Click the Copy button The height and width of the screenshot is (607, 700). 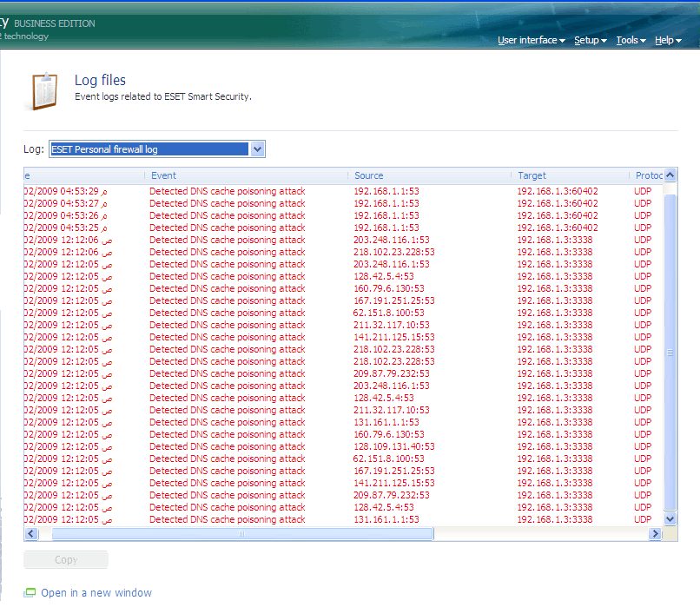click(66, 560)
